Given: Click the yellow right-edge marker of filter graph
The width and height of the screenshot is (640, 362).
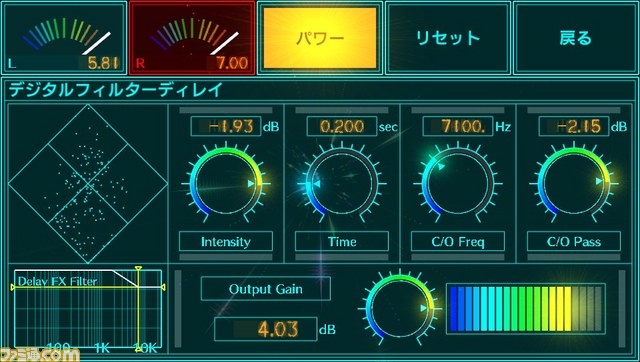Looking at the screenshot, I should click(163, 287).
